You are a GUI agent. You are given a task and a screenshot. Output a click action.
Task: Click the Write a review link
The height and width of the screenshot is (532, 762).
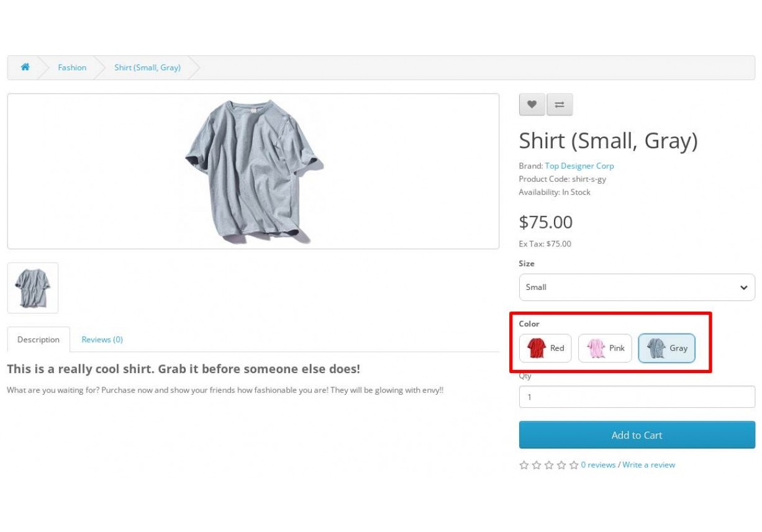coord(648,465)
